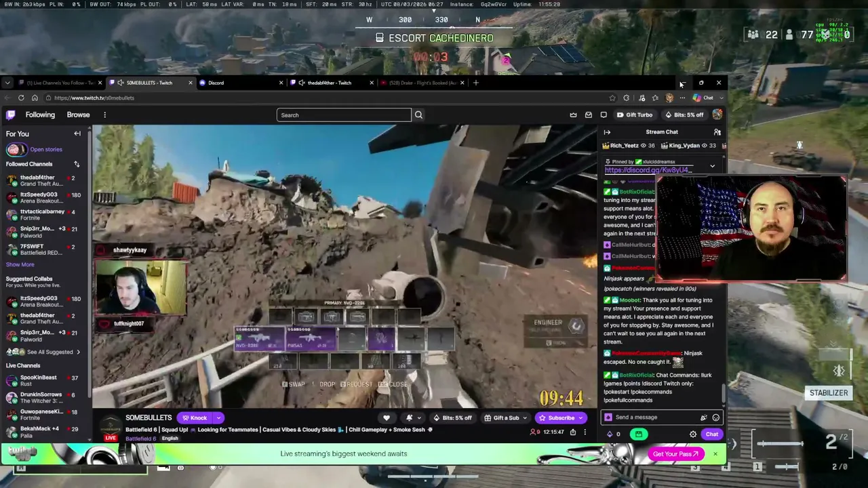The height and width of the screenshot is (488, 868).
Task: Expand the Knock options dropdown
Action: click(217, 418)
